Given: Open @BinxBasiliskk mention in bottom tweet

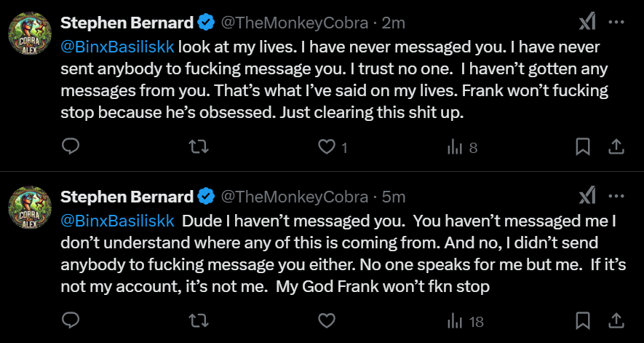Looking at the screenshot, I should pos(117,220).
